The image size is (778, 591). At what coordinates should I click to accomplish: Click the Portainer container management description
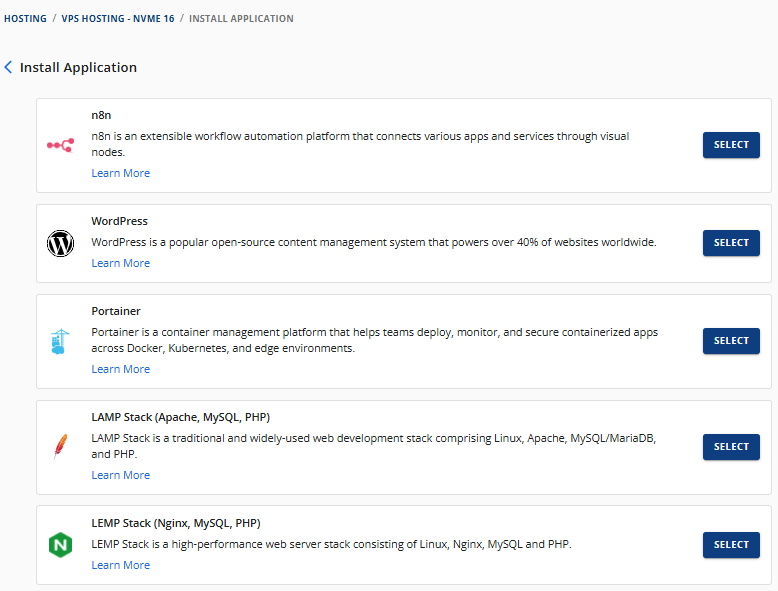click(375, 340)
